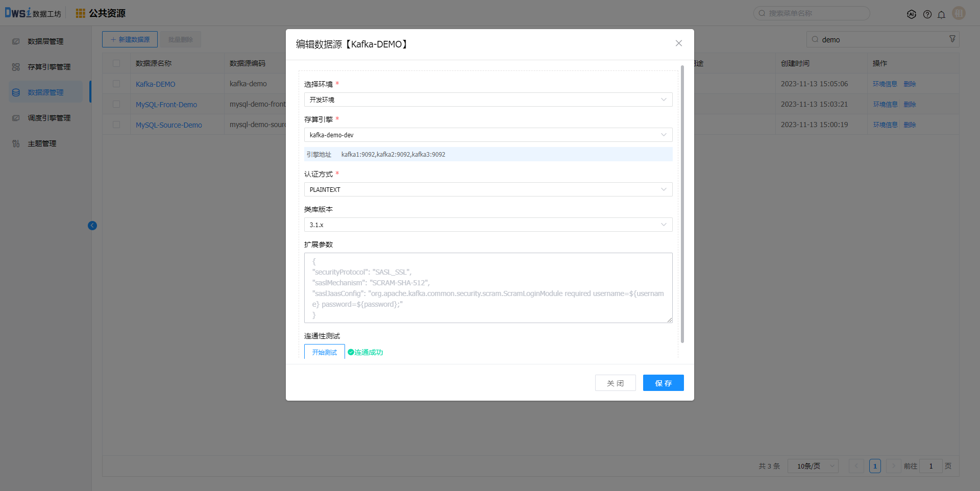Click the 2023-11-13 15:03:21 timestamp

coord(815,104)
